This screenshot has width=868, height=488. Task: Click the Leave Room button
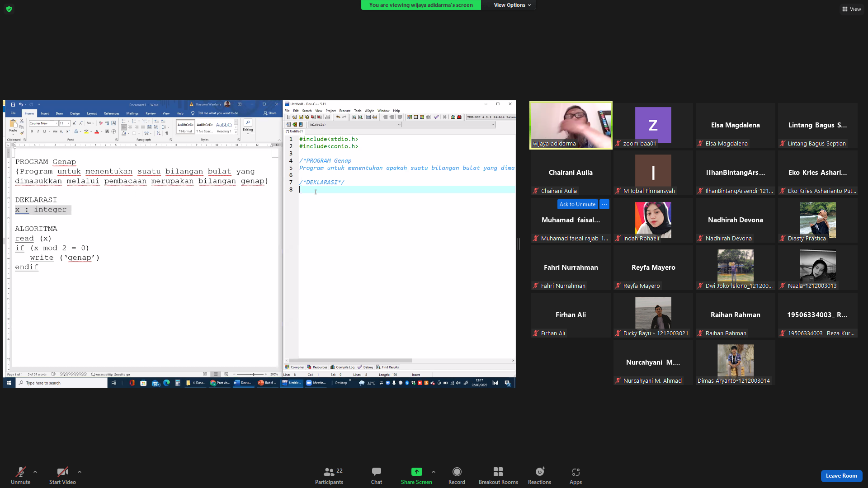coord(841,476)
